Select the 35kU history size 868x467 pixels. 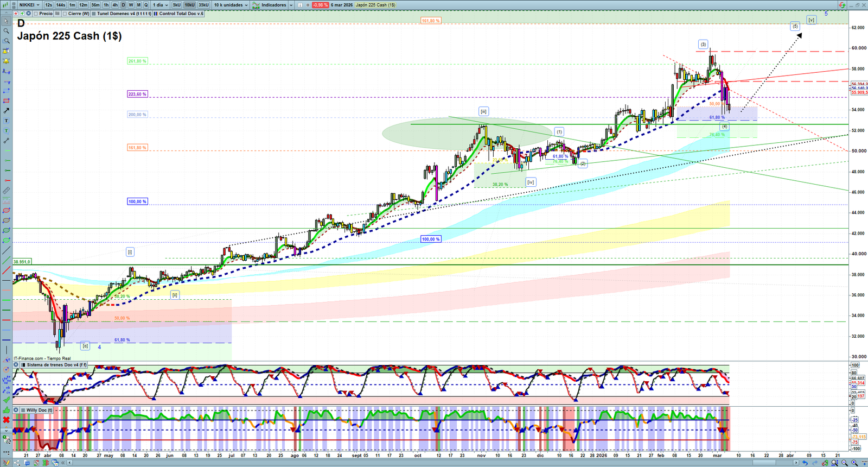[x=203, y=5]
